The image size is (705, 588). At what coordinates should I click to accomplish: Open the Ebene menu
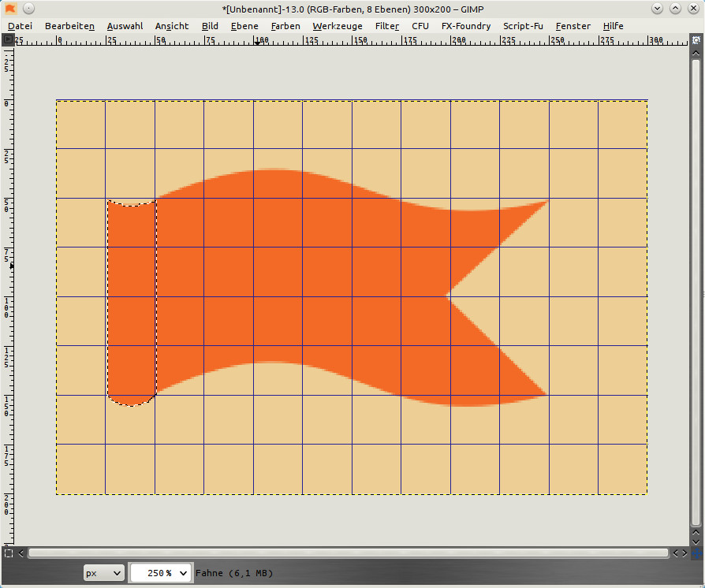pos(244,26)
